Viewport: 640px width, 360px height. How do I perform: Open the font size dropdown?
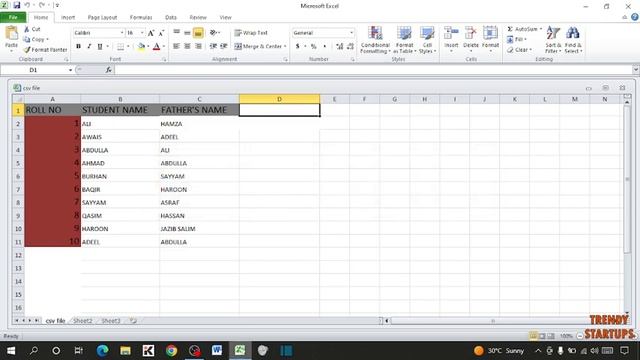[x=142, y=33]
